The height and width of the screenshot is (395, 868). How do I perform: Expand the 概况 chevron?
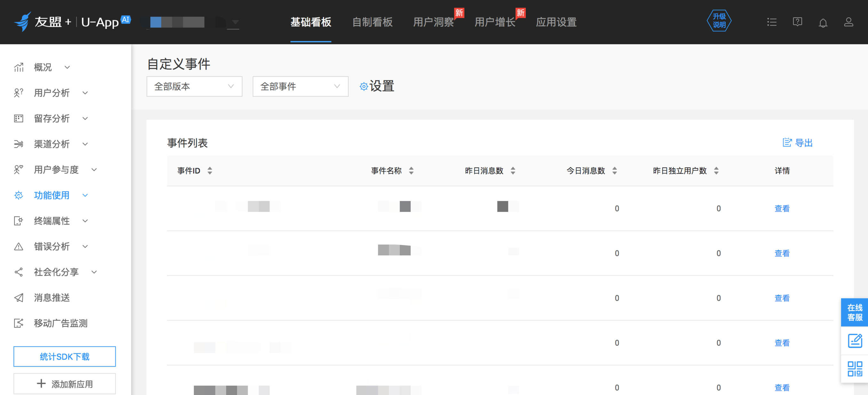67,68
